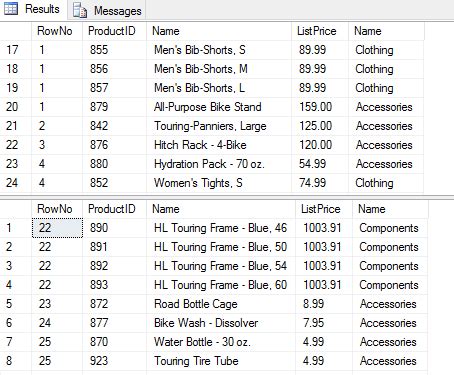Click cell "Road Bottle Cage"
This screenshot has width=454, height=375.
point(221,304)
